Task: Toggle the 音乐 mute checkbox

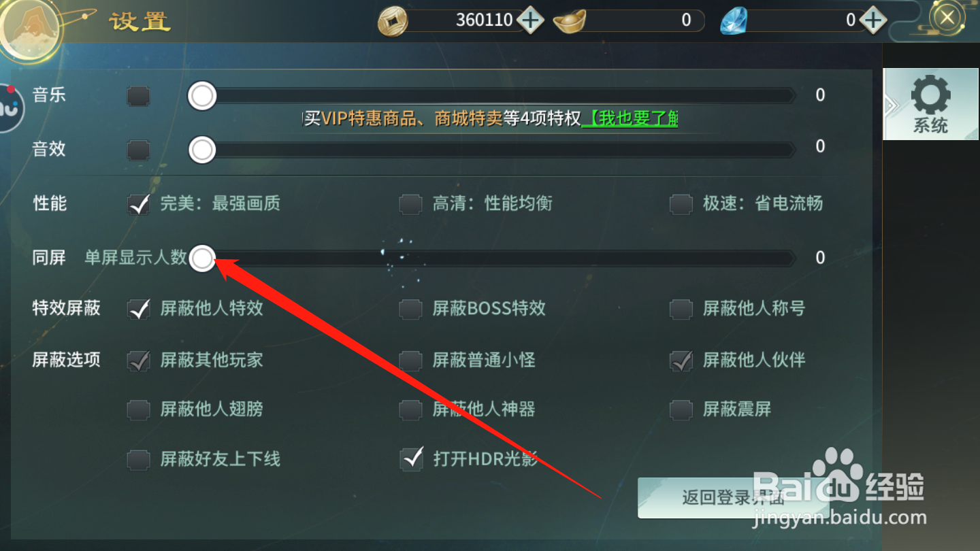Action: click(x=139, y=96)
